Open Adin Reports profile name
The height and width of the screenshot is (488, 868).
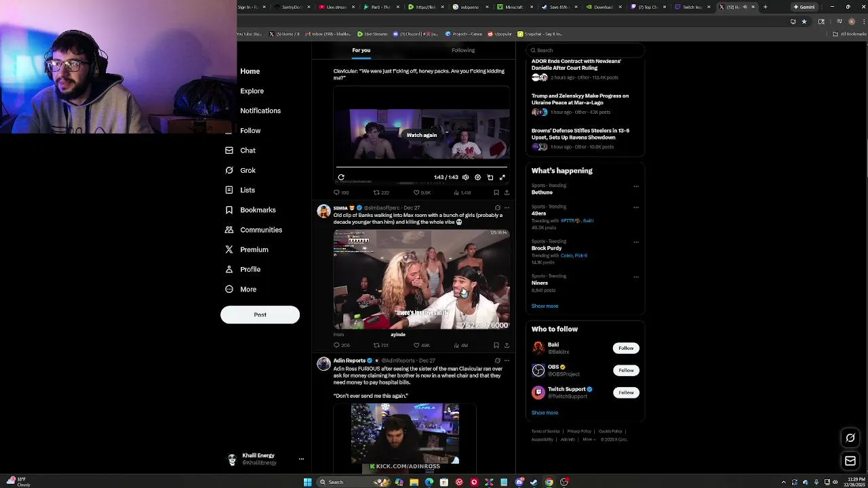pos(349,361)
